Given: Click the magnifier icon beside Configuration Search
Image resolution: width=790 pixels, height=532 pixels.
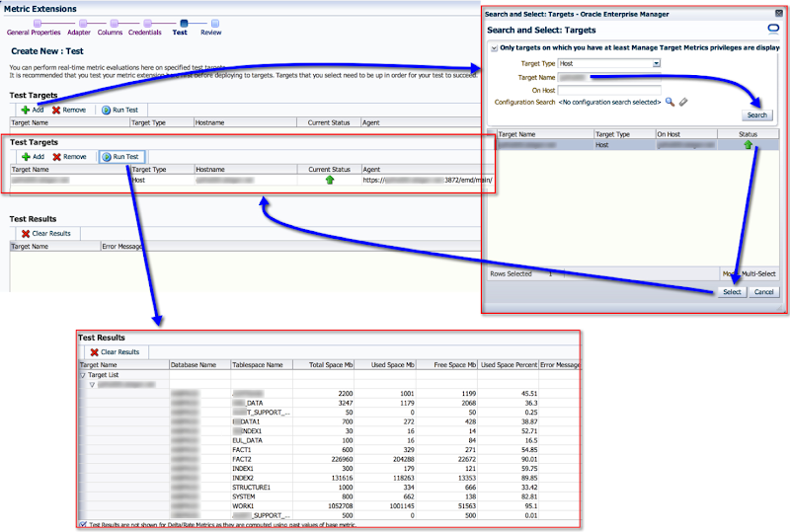Looking at the screenshot, I should 670,102.
